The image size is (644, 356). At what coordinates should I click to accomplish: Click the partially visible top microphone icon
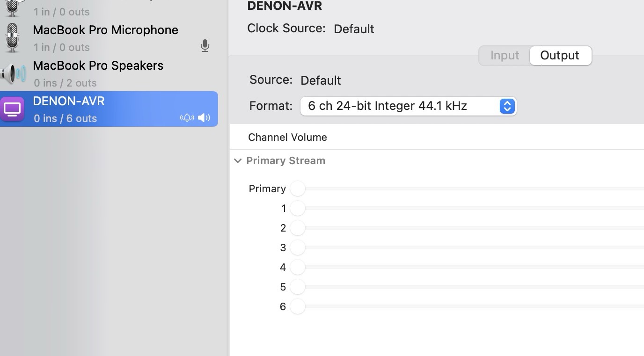tap(13, 7)
